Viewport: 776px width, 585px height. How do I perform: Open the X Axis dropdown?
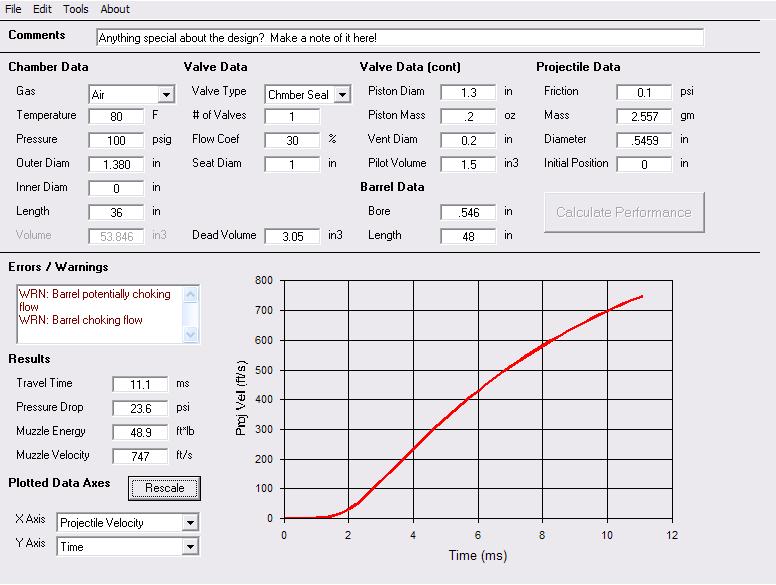click(x=190, y=523)
